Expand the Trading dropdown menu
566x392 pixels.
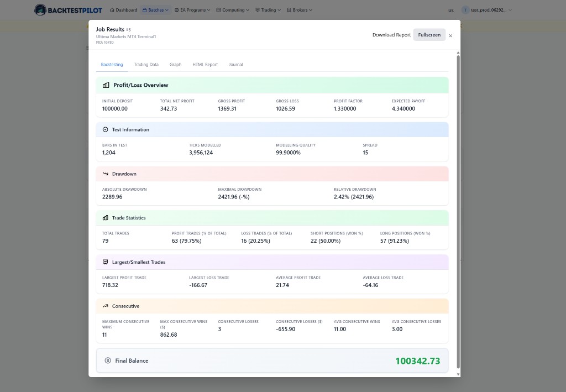coord(268,10)
